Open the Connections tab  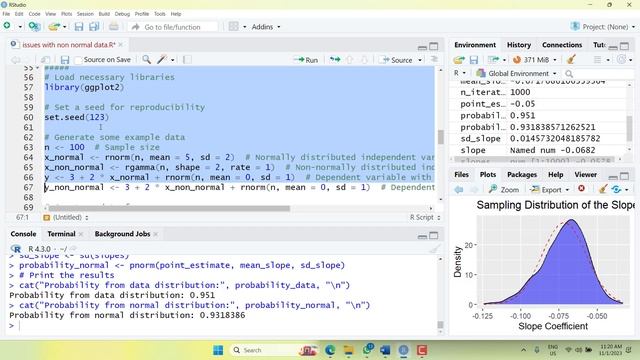[562, 45]
